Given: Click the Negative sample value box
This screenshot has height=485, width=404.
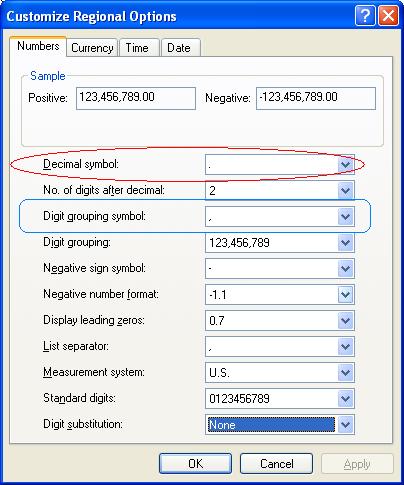Looking at the screenshot, I should [x=316, y=98].
